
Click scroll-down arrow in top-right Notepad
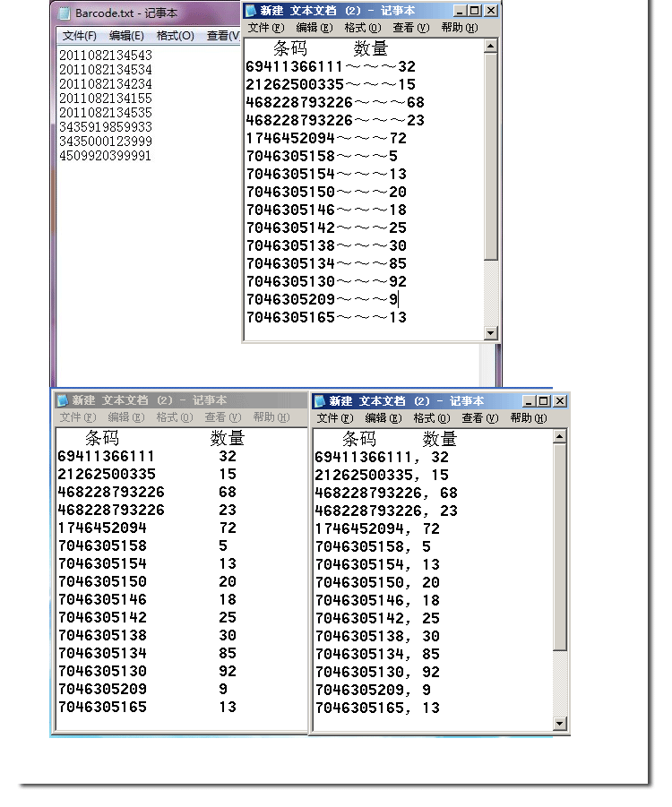pyautogui.click(x=491, y=333)
